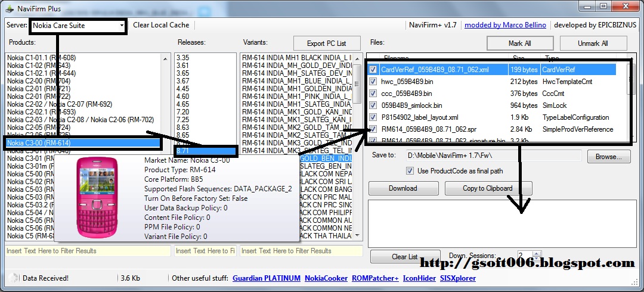Image resolution: width=644 pixels, height=292 pixels.
Task: Increase Down. Sessions with the up arrow
Action: tap(537, 253)
